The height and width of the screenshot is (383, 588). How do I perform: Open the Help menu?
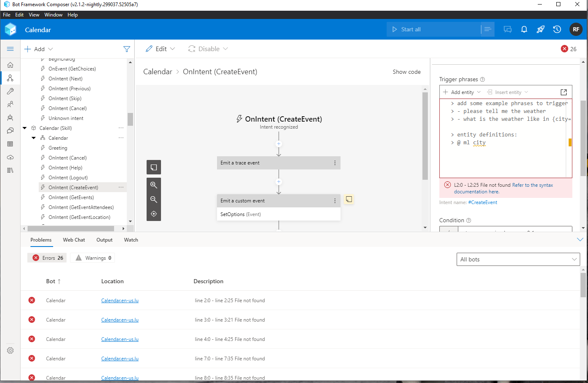coord(72,14)
